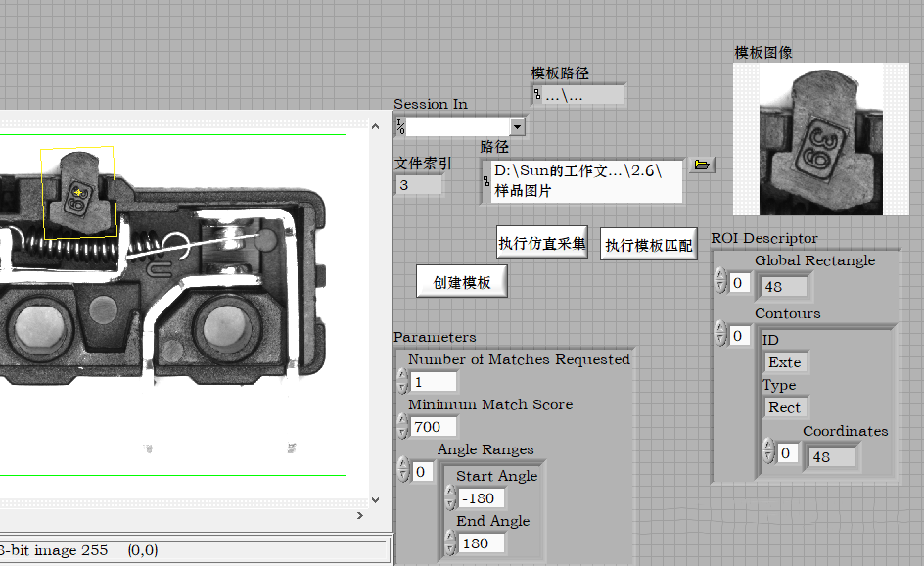Click the Minimum Match Score stepper arrows
The height and width of the screenshot is (566, 924).
(x=402, y=426)
